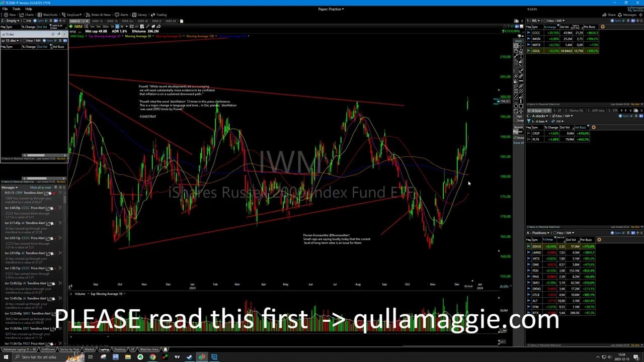Toggle the Rpt drawing checkbox
The height and width of the screenshot is (362, 644).
[x=515, y=116]
